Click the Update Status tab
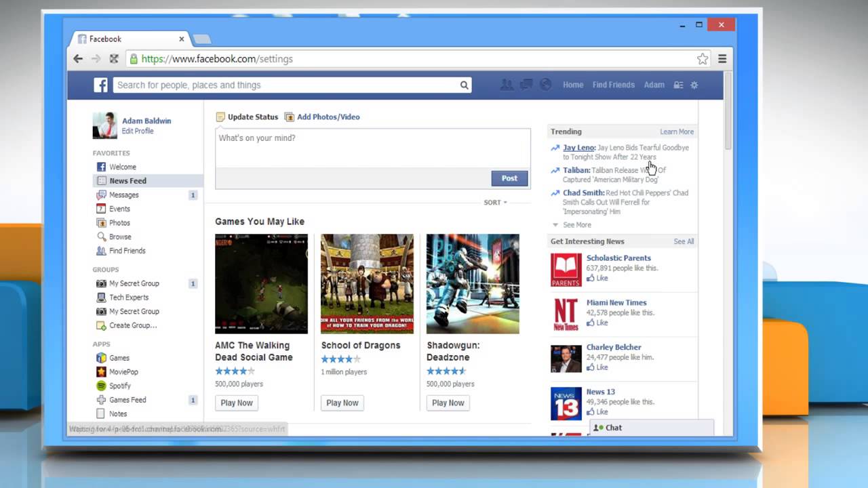868x488 pixels. point(247,117)
